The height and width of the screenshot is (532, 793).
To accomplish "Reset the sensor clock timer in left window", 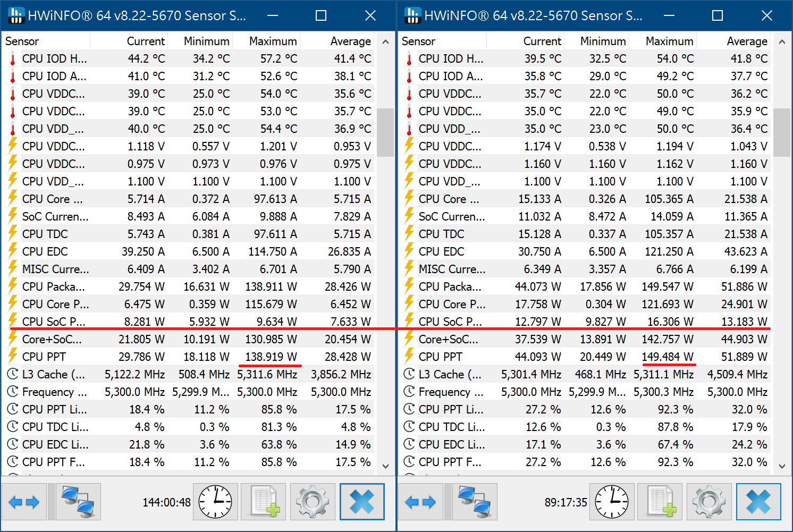I will pyautogui.click(x=215, y=502).
